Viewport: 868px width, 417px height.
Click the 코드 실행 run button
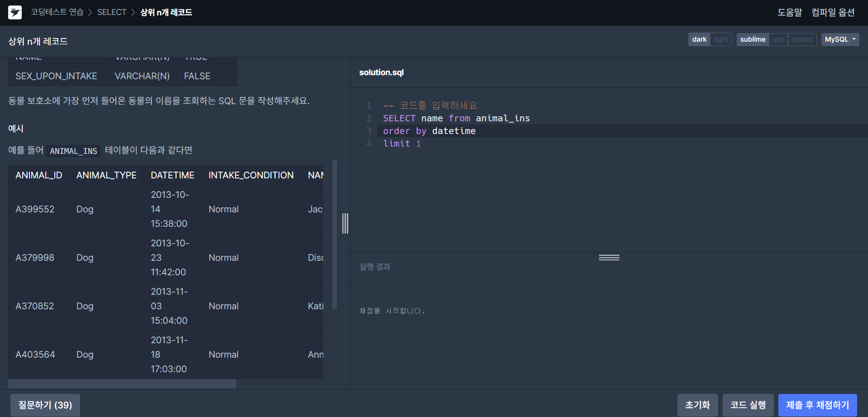tap(748, 405)
